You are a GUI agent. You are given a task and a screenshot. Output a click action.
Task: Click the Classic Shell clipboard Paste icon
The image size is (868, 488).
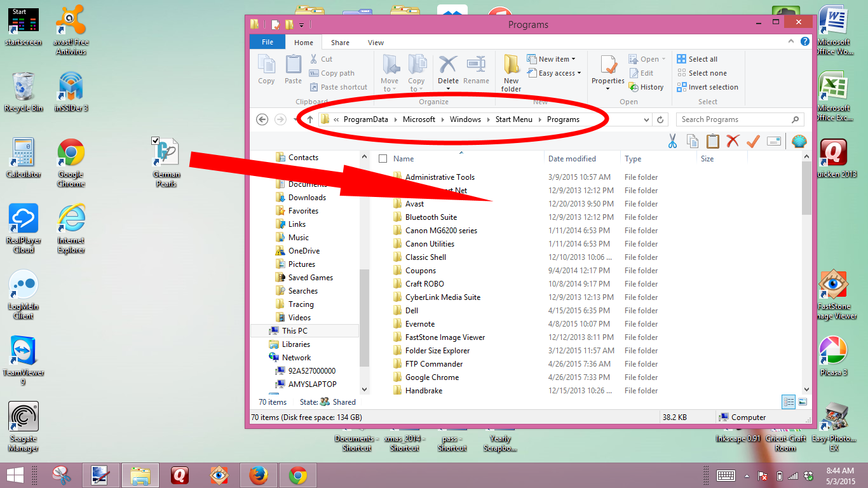pos(713,141)
